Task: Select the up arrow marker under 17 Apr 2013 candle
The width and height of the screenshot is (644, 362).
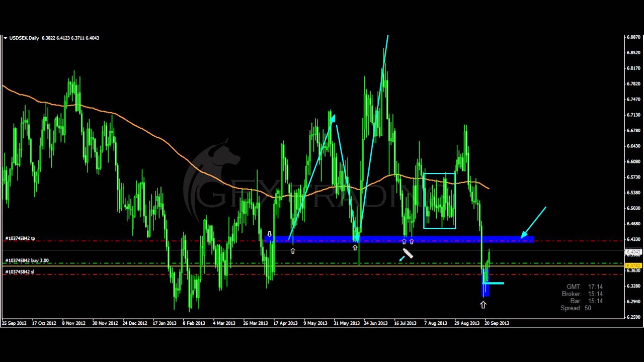Action: (x=293, y=250)
